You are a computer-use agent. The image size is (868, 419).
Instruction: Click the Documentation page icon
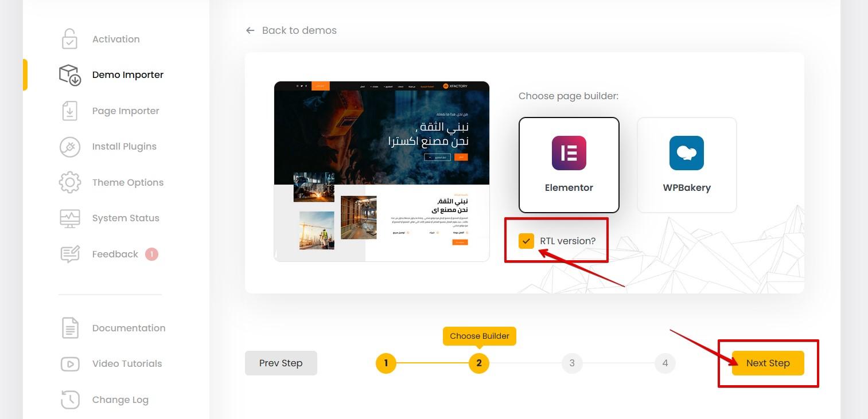(x=70, y=328)
